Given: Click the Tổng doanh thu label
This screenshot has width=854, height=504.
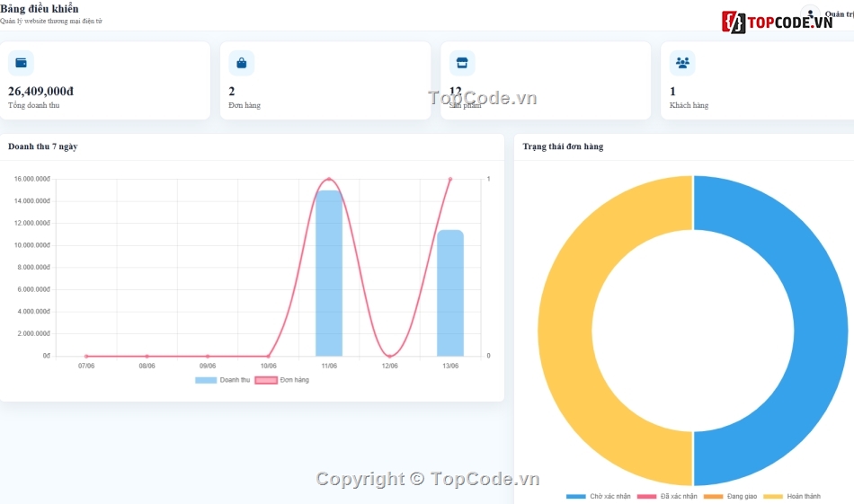Looking at the screenshot, I should click(34, 105).
